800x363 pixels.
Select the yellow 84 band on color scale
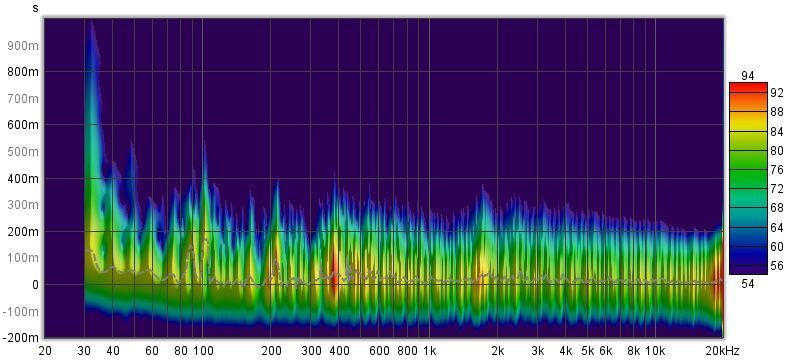pyautogui.click(x=748, y=131)
